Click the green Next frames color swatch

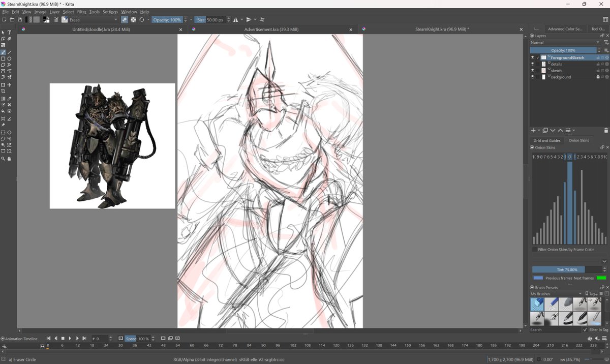601,278
